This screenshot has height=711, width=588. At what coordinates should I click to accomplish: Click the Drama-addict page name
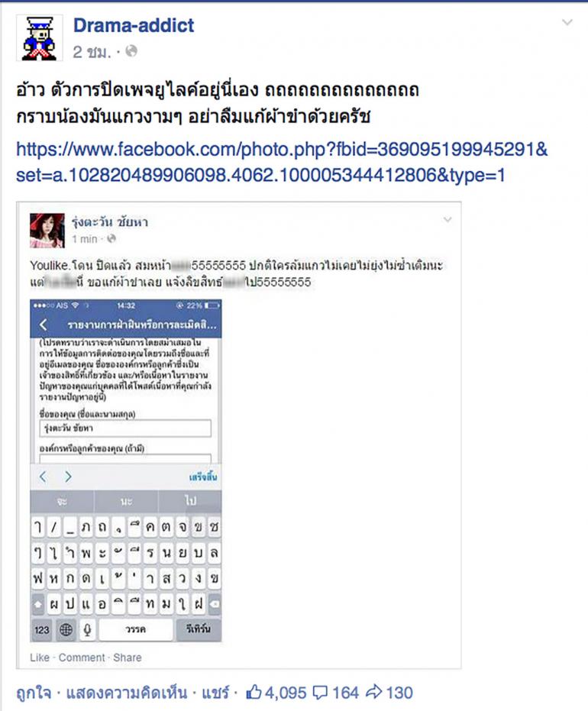click(x=134, y=25)
